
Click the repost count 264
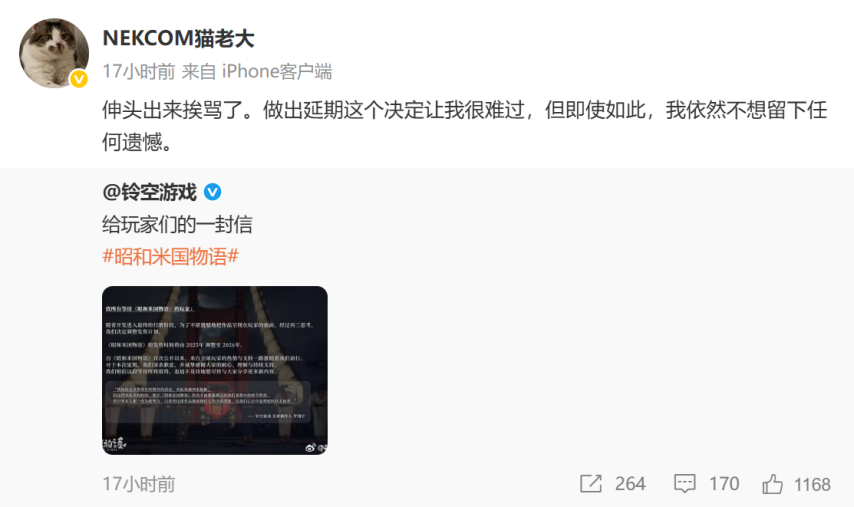(630, 484)
